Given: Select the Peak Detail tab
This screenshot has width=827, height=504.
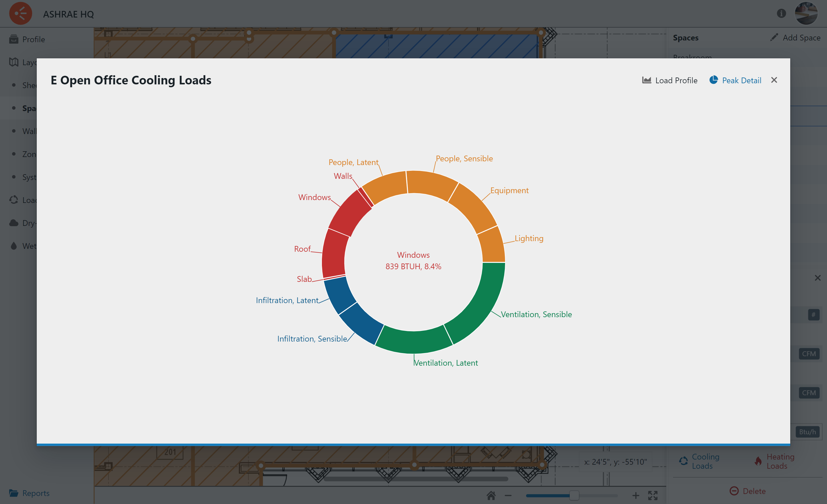Looking at the screenshot, I should (x=735, y=80).
